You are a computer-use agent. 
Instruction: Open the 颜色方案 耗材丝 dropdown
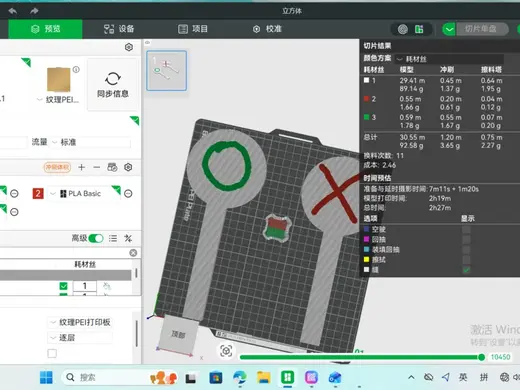tap(449, 59)
